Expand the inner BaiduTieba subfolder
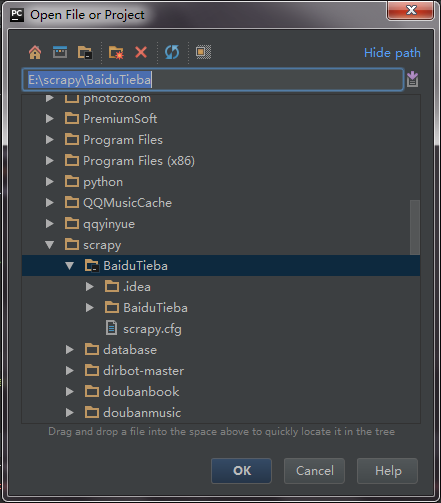The width and height of the screenshot is (441, 503). coord(90,307)
